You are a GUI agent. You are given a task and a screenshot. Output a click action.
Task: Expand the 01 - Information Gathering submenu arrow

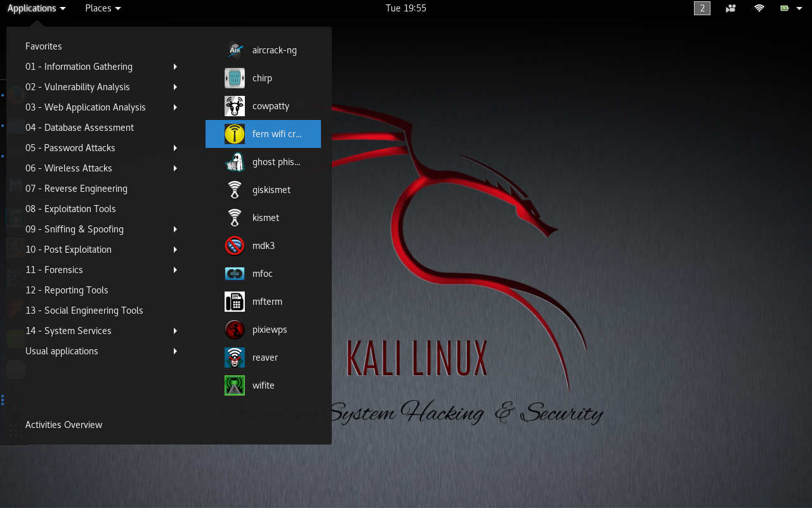tap(175, 67)
